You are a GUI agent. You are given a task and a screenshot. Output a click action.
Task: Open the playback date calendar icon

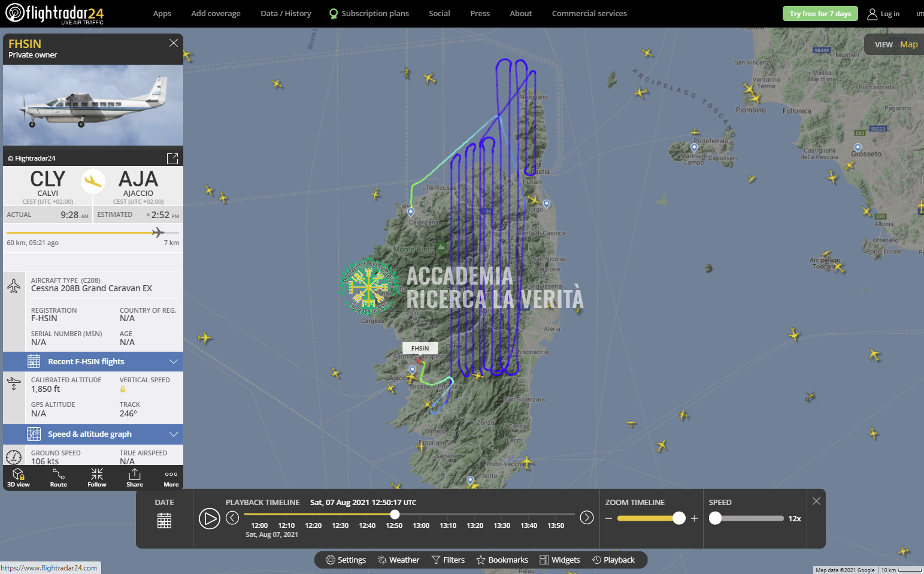[x=164, y=520]
